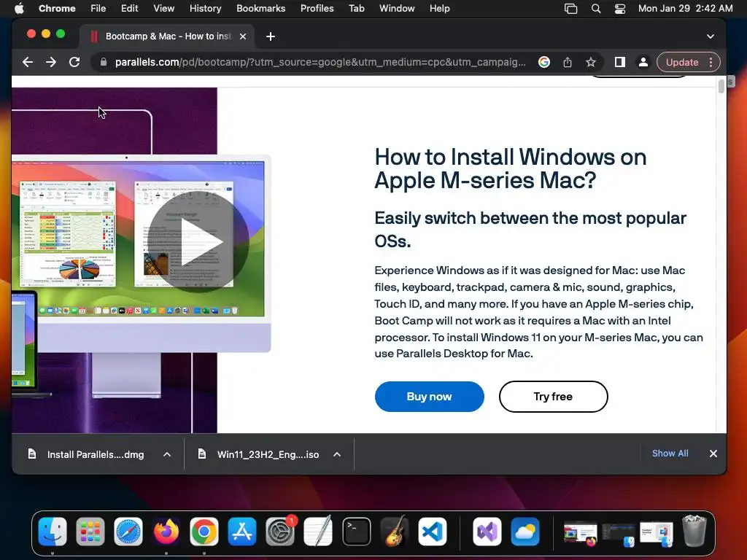Open the Bookmarks menu
Viewport: 747px width, 560px height.
pos(260,9)
